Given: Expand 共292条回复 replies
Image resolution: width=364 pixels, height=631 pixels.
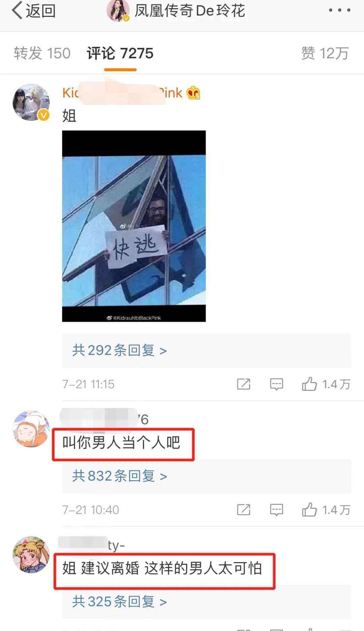Looking at the screenshot, I should point(120,350).
